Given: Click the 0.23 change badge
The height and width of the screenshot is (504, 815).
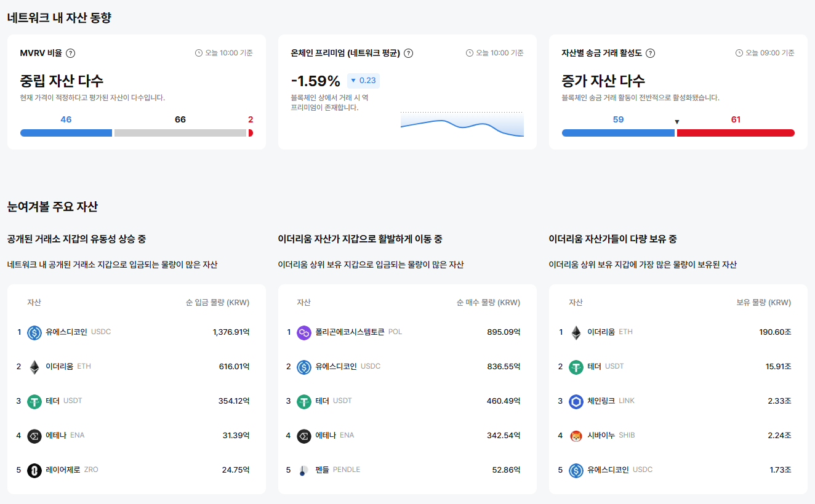Looking at the screenshot, I should (x=363, y=81).
